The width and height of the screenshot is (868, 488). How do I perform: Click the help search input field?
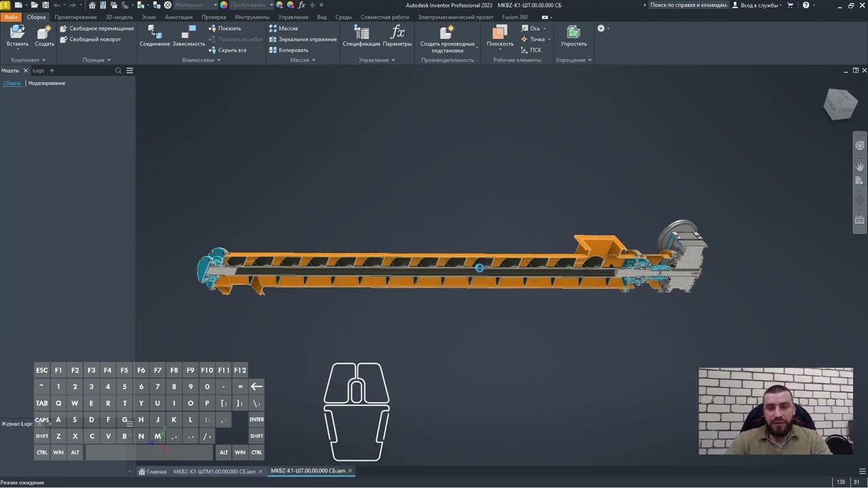click(x=688, y=5)
